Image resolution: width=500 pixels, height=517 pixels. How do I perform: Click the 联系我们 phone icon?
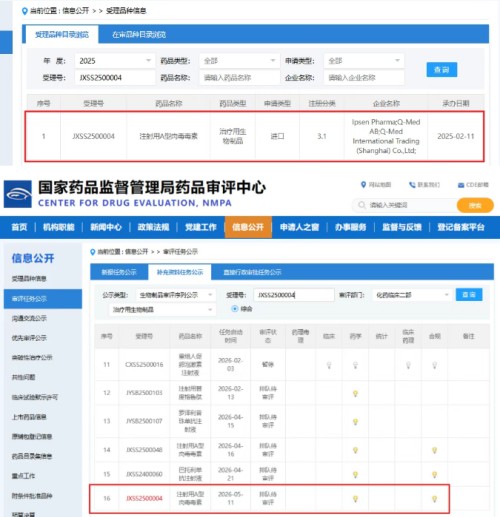click(x=412, y=185)
